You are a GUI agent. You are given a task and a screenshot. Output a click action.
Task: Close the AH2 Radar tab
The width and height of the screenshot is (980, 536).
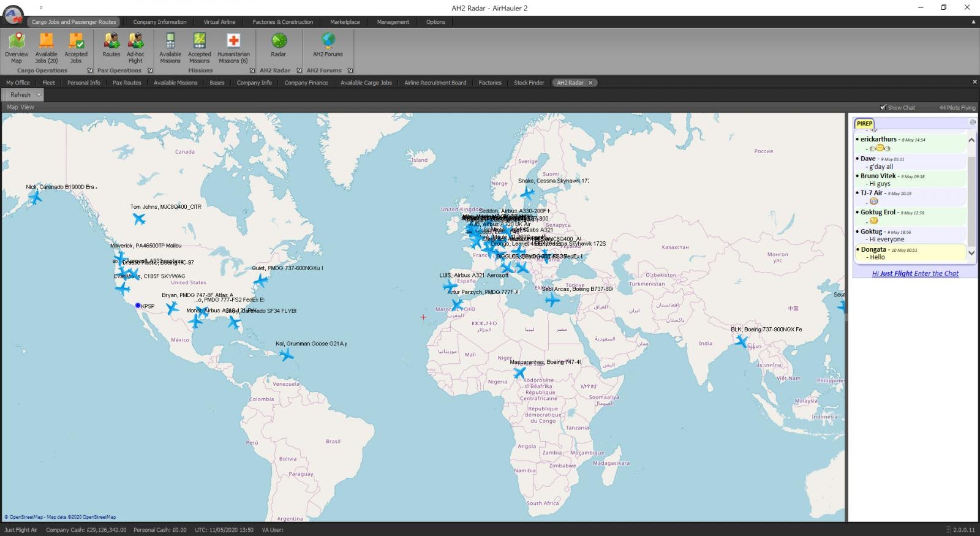(590, 83)
